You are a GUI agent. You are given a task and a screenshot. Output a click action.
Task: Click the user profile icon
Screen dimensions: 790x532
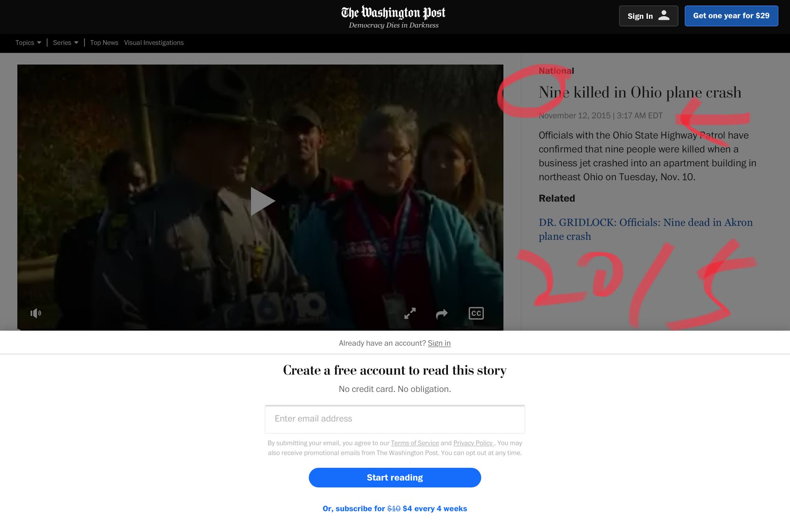click(x=664, y=16)
